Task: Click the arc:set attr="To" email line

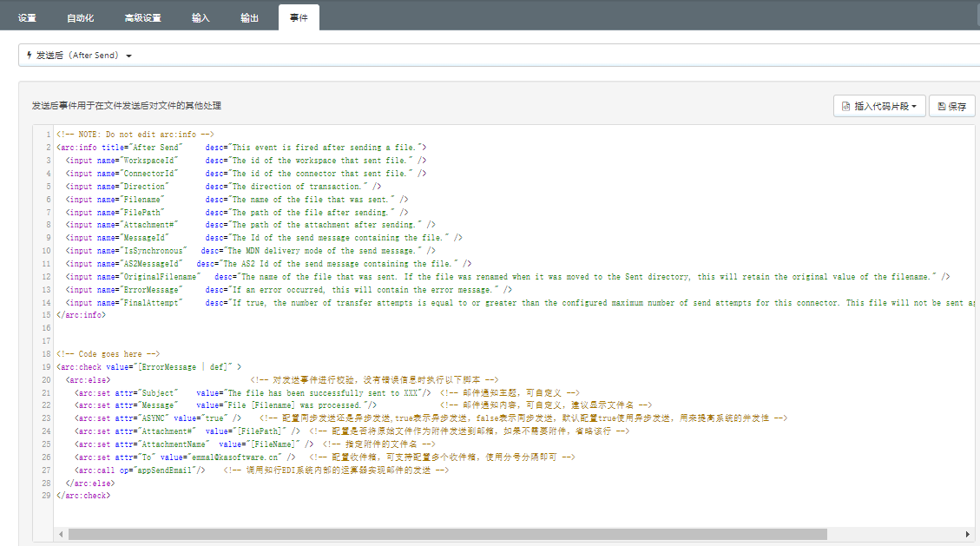Action: pyautogui.click(x=325, y=457)
